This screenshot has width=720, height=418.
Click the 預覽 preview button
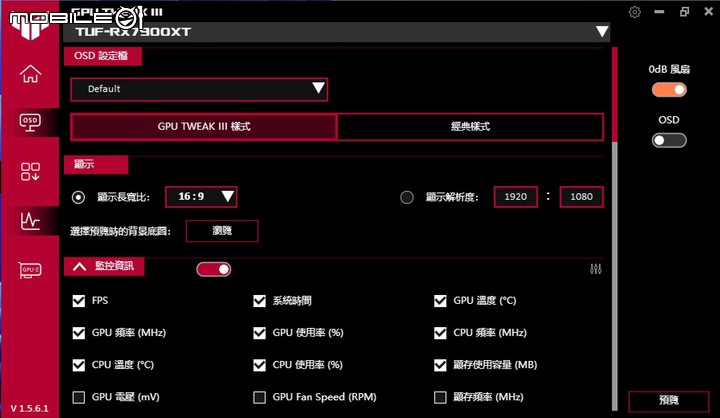[669, 401]
